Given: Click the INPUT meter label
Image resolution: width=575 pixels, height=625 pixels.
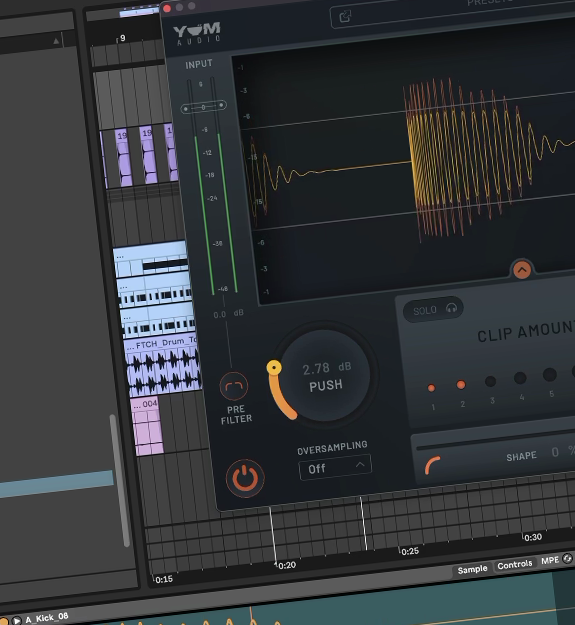Looking at the screenshot, I should coord(199,65).
